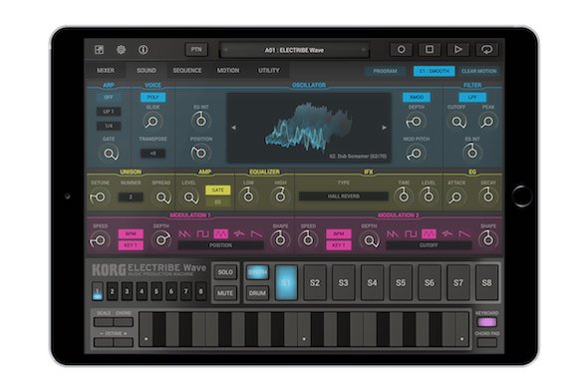
Task: Toggle the POLY voice mode button
Action: click(x=153, y=97)
